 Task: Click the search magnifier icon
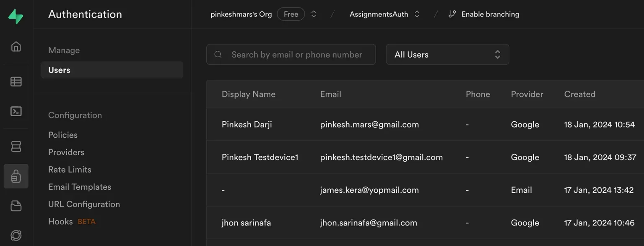[218, 55]
